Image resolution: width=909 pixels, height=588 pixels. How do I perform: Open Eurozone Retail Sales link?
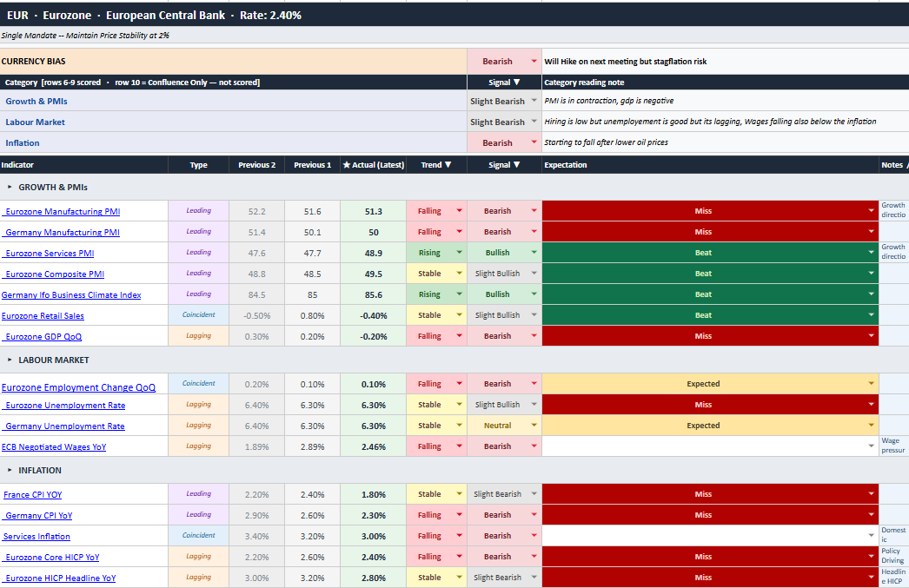(x=43, y=316)
